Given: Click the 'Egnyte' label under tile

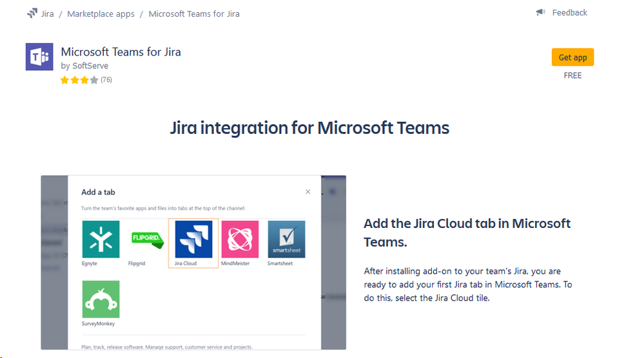Looking at the screenshot, I should (89, 263).
